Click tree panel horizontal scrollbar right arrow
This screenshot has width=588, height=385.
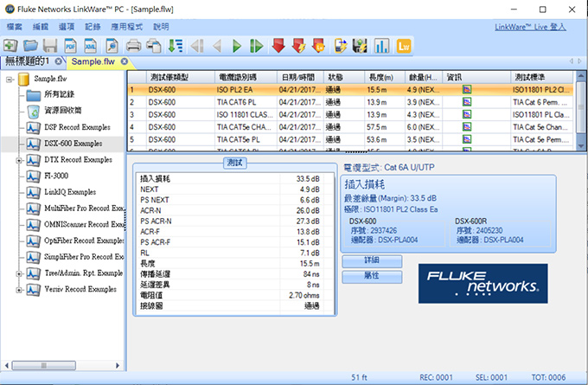(118, 365)
